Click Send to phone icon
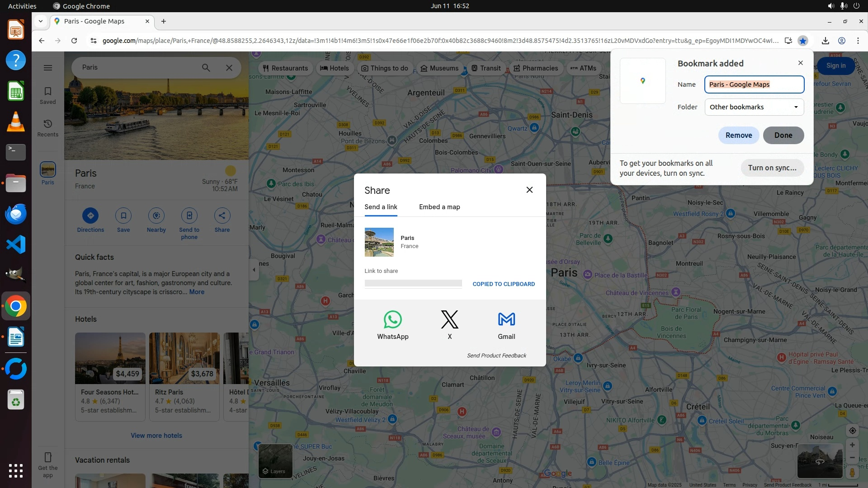 pyautogui.click(x=189, y=216)
